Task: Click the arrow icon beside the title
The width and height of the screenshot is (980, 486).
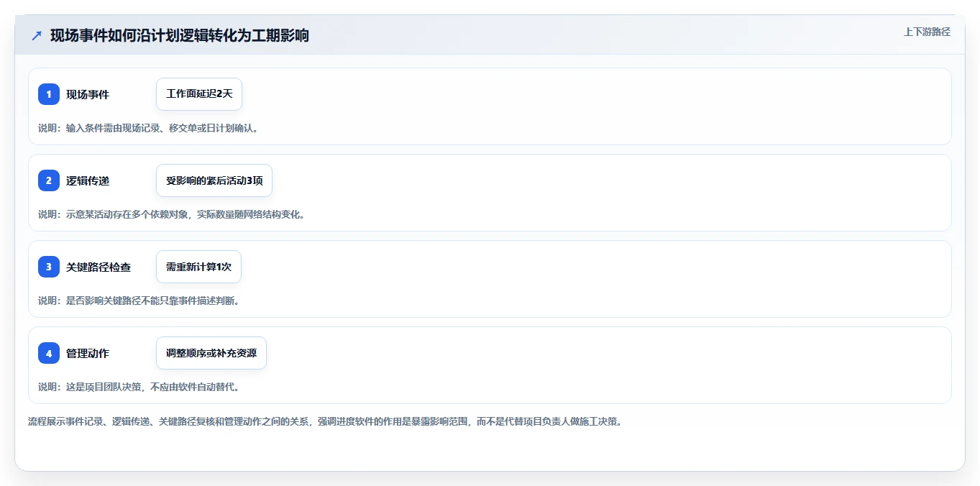Action: (x=37, y=36)
